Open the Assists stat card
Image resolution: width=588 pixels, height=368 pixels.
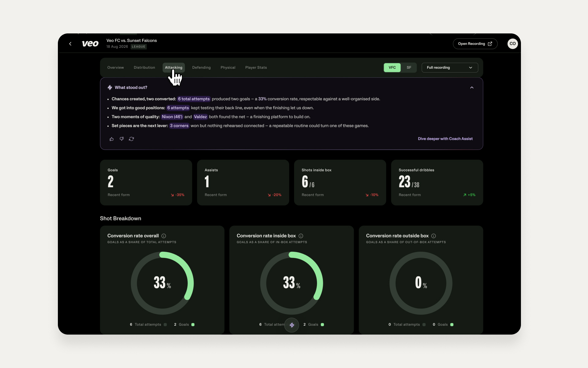243,182
